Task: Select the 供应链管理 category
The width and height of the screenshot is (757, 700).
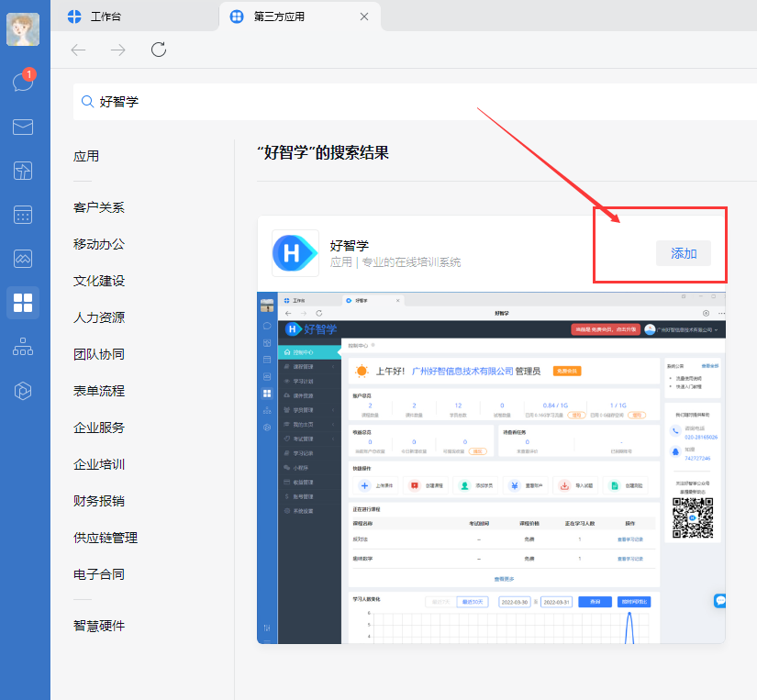Action: click(106, 538)
